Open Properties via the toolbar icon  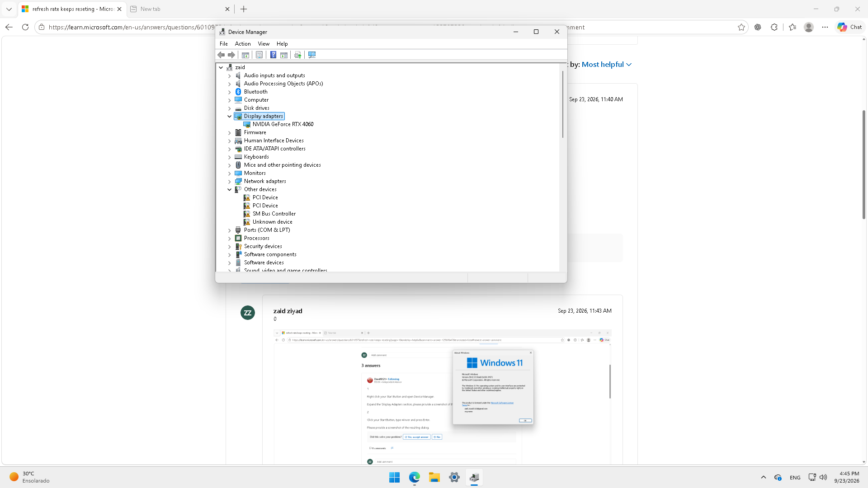pos(259,55)
